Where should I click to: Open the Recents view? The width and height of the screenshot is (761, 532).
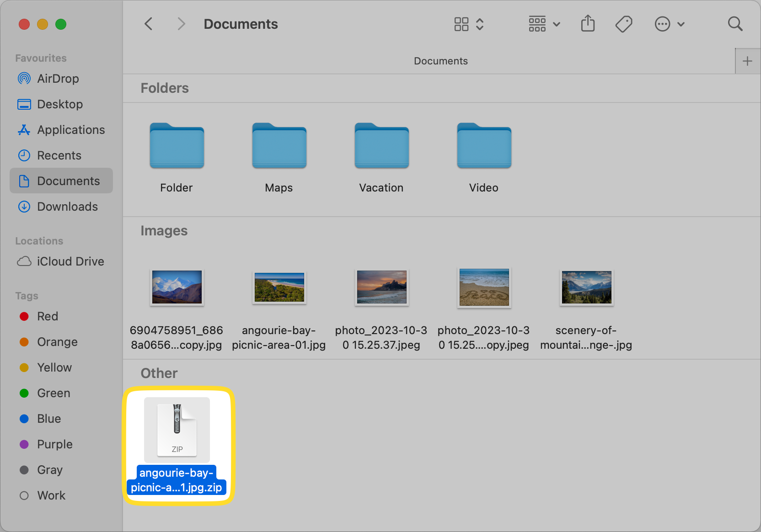59,155
